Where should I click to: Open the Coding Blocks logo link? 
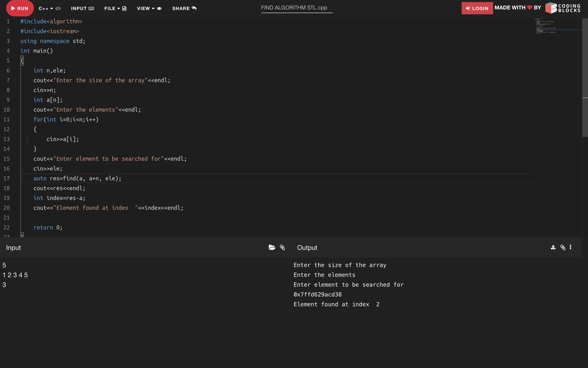point(563,8)
